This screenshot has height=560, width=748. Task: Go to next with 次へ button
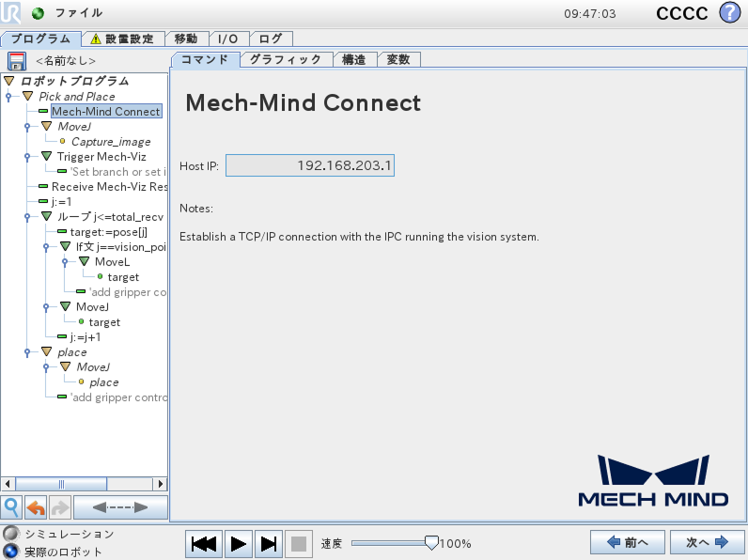pos(708,542)
